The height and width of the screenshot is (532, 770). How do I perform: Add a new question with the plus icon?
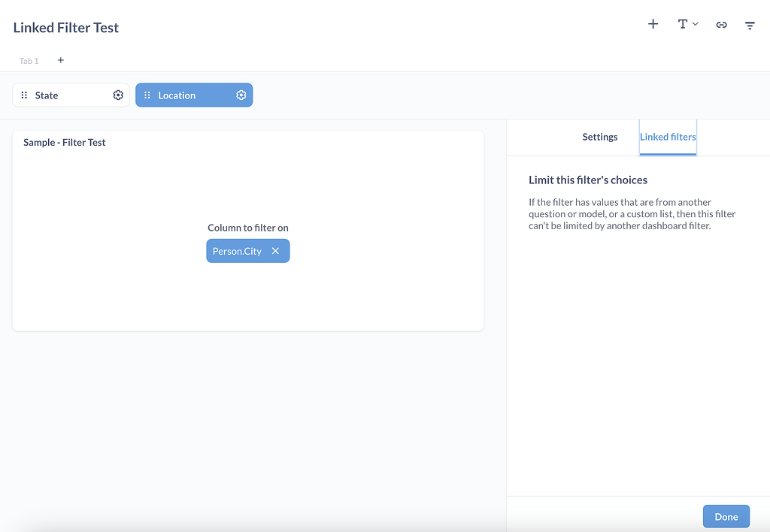[x=653, y=23]
